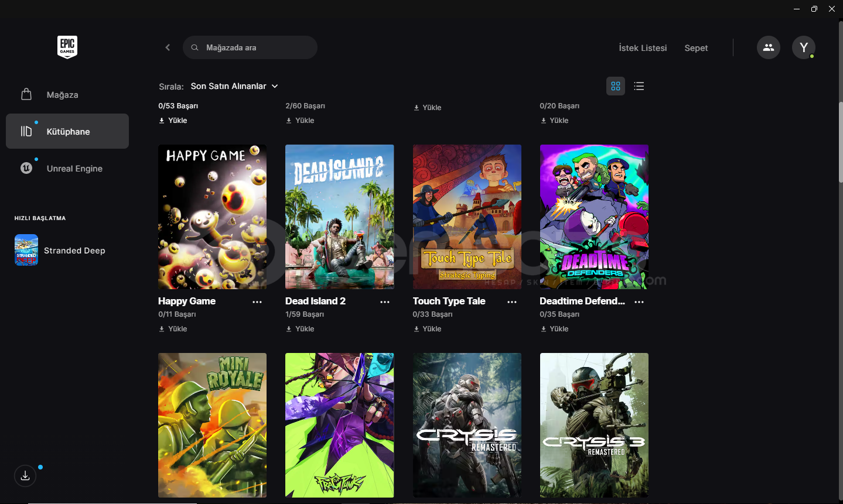Click the Happy Game title text
Image resolution: width=843 pixels, height=504 pixels.
click(187, 301)
